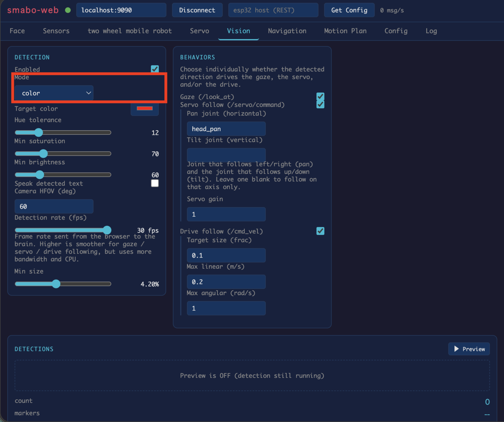The width and height of the screenshot is (504, 422).
Task: Click the empty Tilt joint field
Action: (226, 155)
